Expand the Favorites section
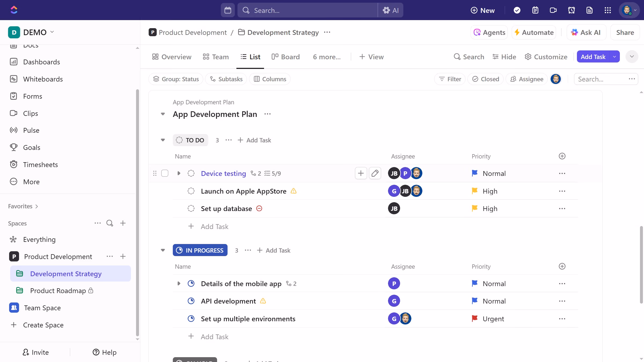Viewport: 644px width, 362px height. point(23,206)
